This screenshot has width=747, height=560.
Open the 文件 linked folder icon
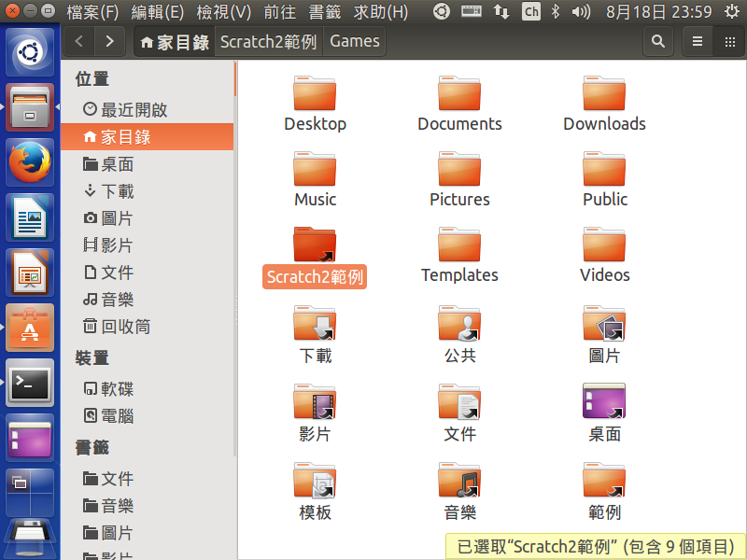point(459,402)
